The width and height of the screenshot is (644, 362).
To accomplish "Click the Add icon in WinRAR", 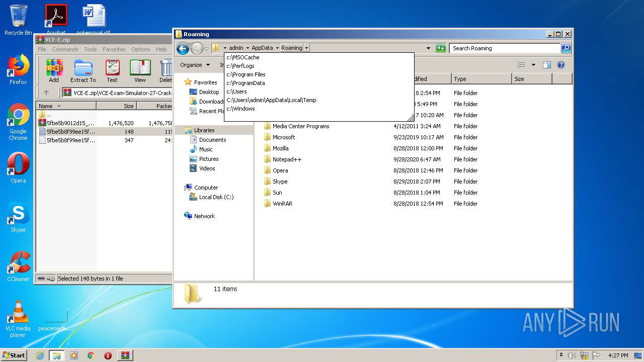I will coord(54,71).
